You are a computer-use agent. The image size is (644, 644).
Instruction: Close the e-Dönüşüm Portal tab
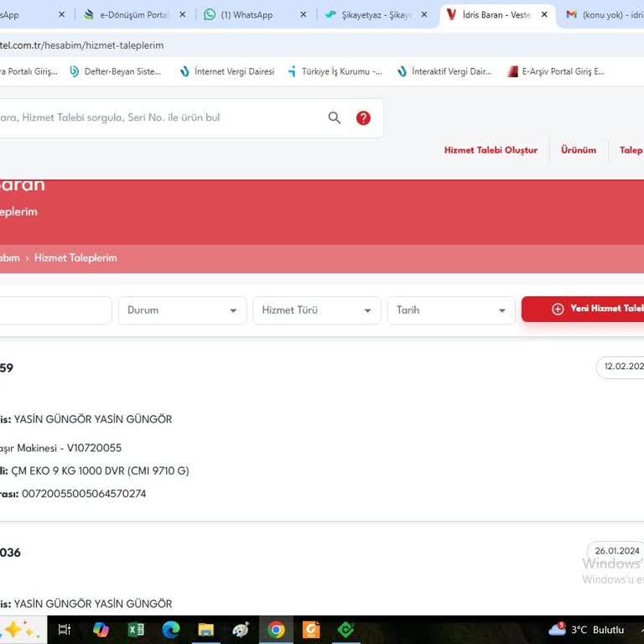tap(182, 15)
